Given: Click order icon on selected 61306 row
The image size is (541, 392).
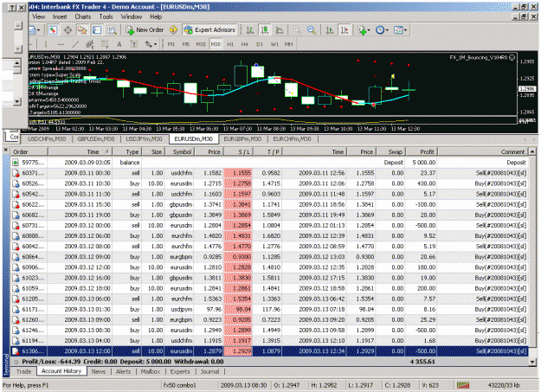Looking at the screenshot, I should [x=16, y=351].
